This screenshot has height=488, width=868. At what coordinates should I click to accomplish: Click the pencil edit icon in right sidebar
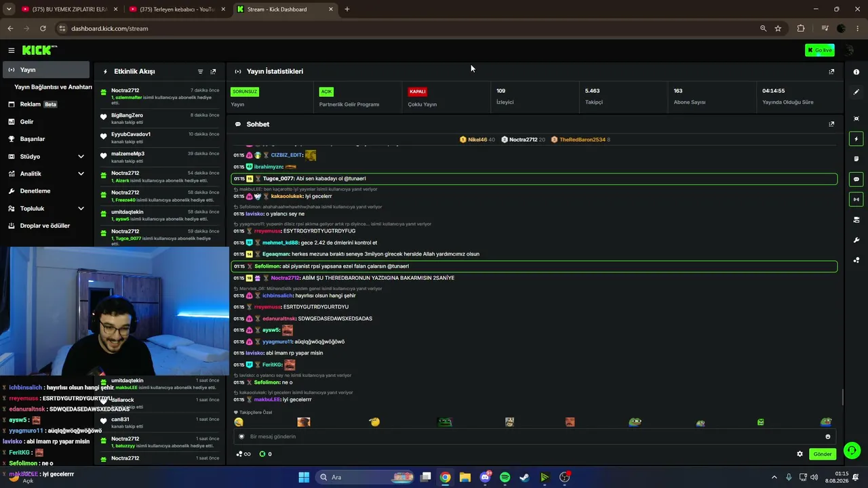[856, 92]
